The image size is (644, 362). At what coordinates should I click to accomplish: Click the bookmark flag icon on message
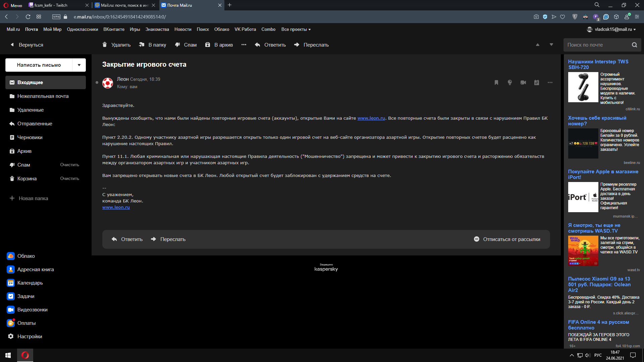(x=496, y=82)
